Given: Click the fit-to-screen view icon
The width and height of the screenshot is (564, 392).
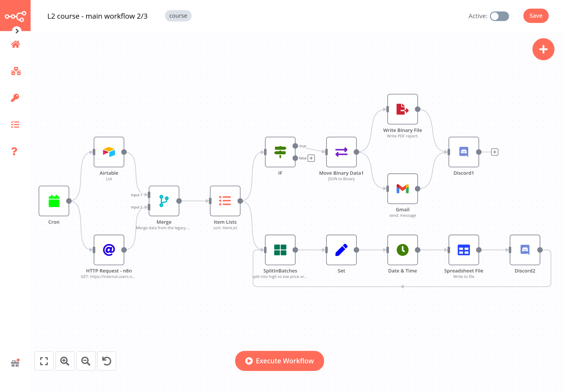Looking at the screenshot, I should [x=43, y=361].
